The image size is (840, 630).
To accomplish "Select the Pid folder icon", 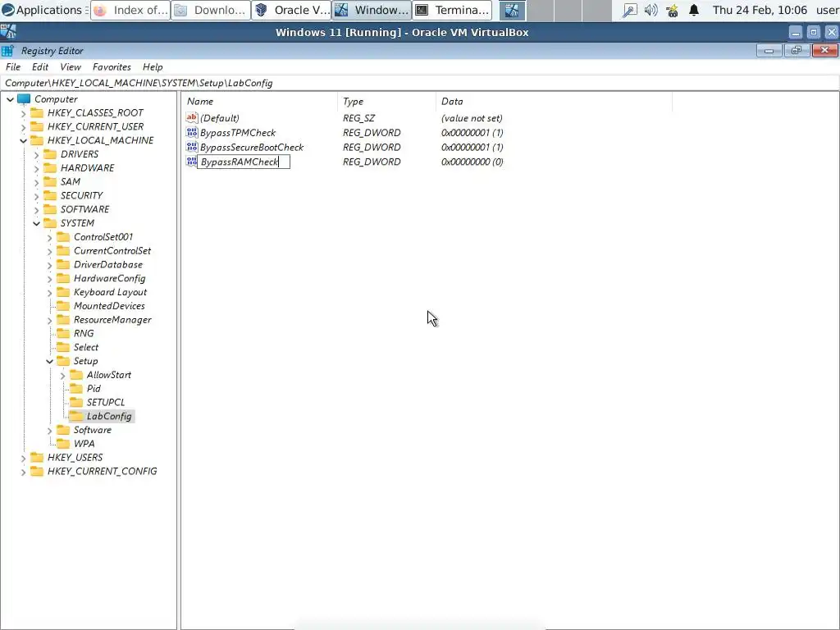I will 76,388.
